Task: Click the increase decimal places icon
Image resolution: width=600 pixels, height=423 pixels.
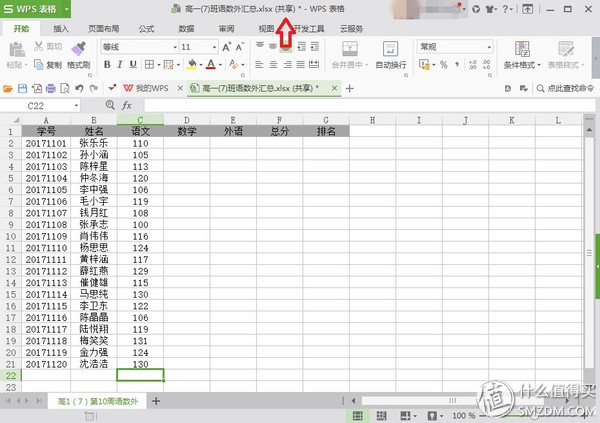Action: 473,65
